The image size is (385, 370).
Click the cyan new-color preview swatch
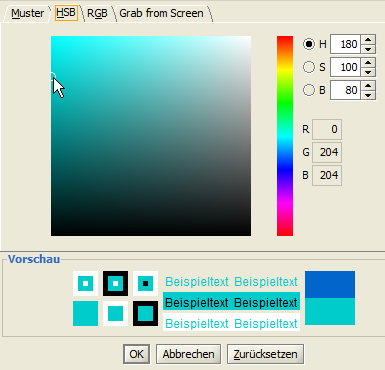coord(330,311)
